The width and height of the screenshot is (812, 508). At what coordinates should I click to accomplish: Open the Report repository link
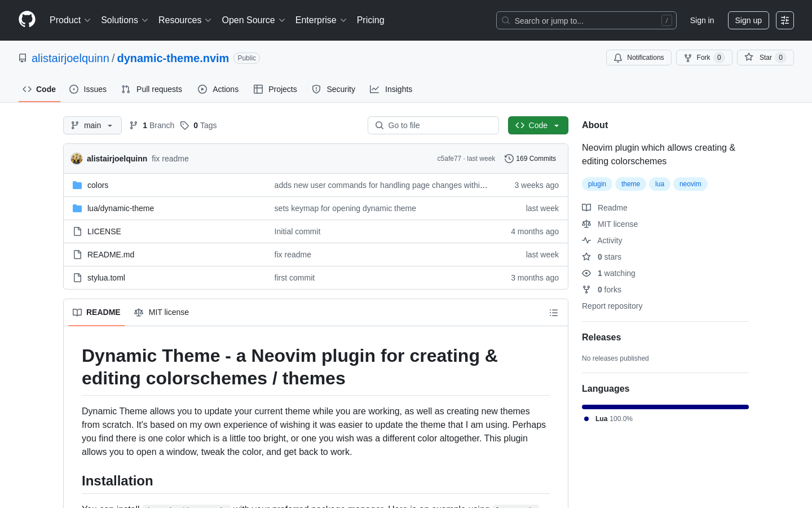(x=612, y=306)
